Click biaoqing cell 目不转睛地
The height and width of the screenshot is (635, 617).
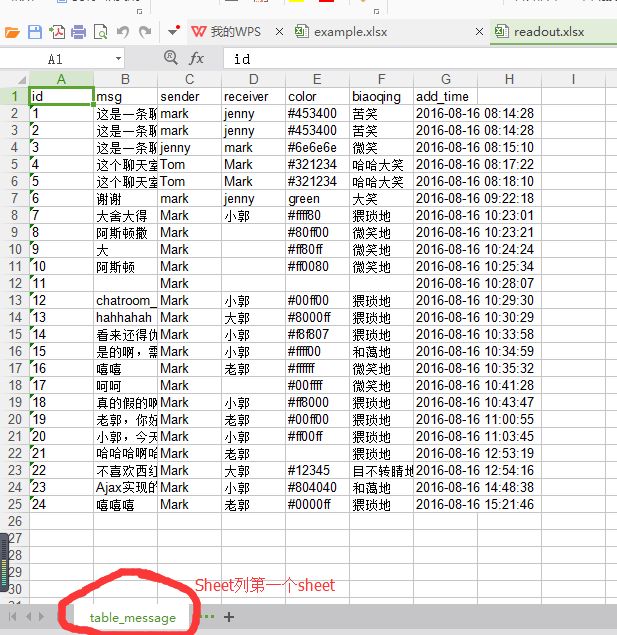pyautogui.click(x=381, y=471)
